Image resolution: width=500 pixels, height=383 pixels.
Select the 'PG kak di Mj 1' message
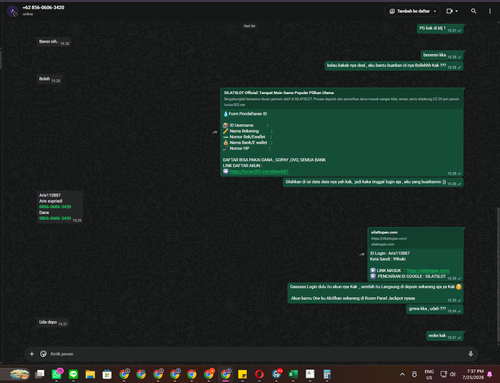[440, 29]
